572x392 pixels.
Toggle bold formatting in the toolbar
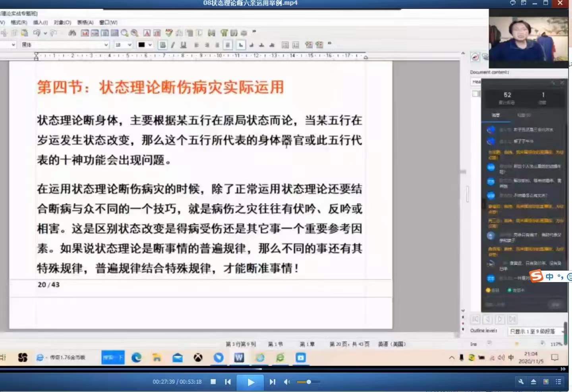coord(162,45)
